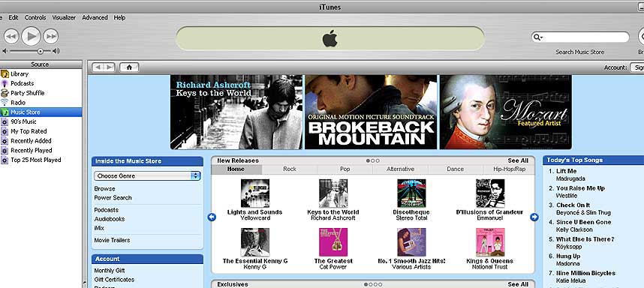Expand the Choose Genre dropdown
This screenshot has width=644, height=288.
click(x=147, y=176)
